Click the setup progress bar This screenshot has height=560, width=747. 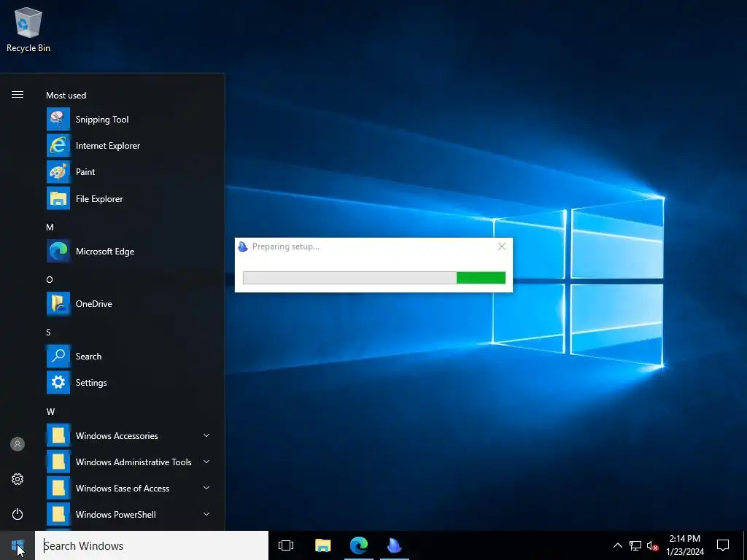374,278
